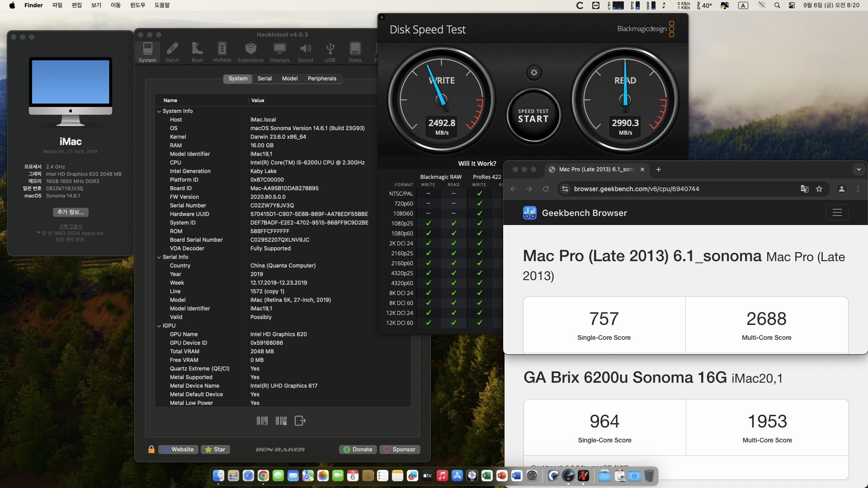
Task: Open Spotlight search in the menu bar
Action: click(x=777, y=5)
